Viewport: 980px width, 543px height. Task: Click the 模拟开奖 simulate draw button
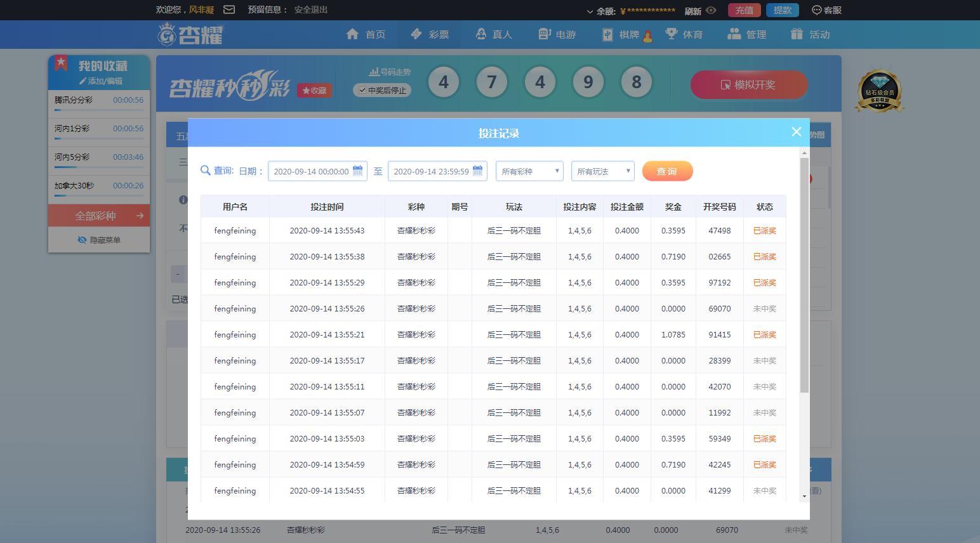coord(749,85)
